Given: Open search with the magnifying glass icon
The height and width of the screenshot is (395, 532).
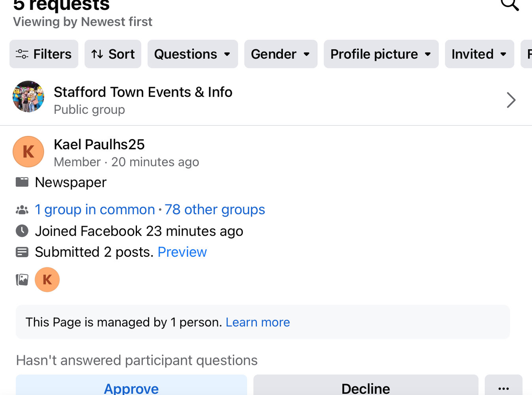Looking at the screenshot, I should [x=510, y=5].
